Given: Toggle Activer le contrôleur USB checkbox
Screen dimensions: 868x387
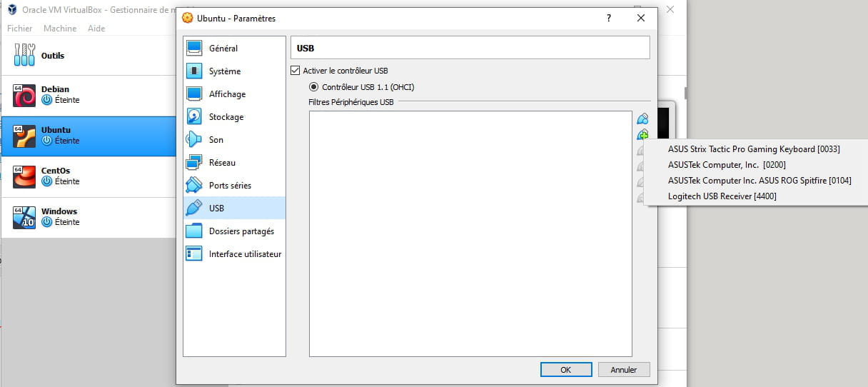Looking at the screenshot, I should pyautogui.click(x=296, y=71).
